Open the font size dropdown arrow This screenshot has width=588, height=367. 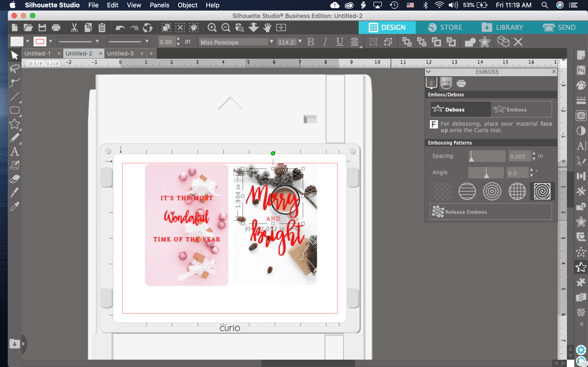(300, 42)
